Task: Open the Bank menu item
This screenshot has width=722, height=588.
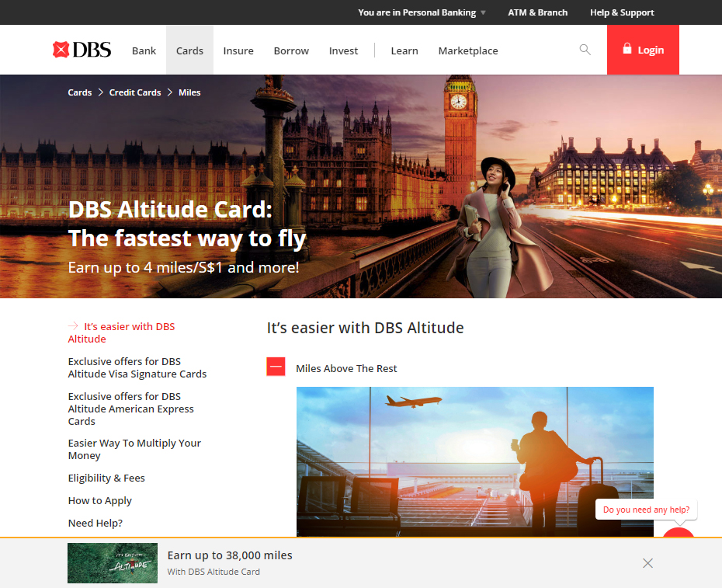Action: 144,50
